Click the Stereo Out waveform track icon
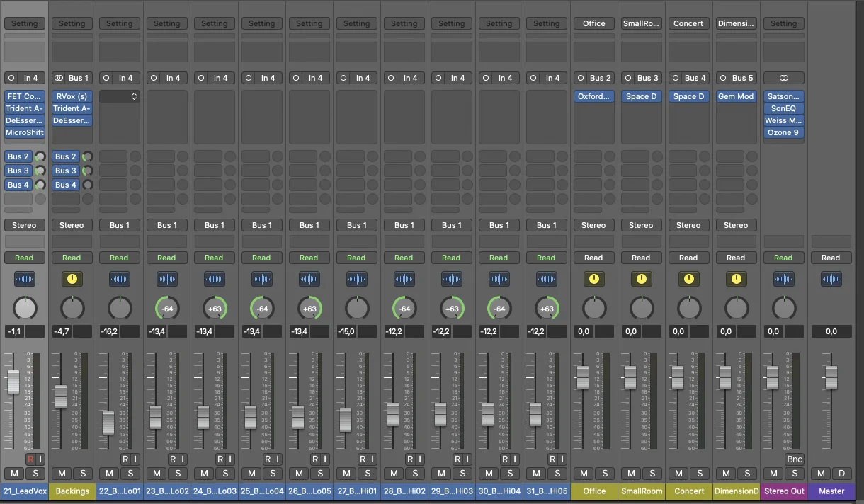The height and width of the screenshot is (504, 864). pos(784,279)
